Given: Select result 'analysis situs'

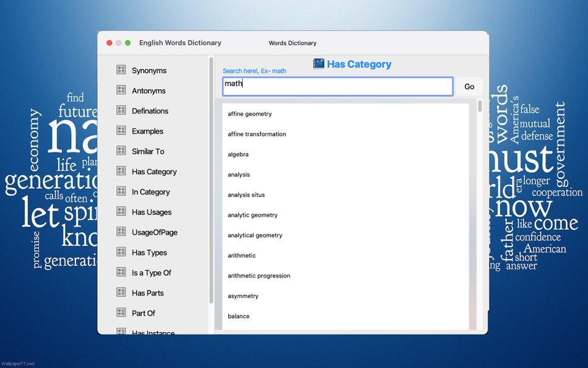Looking at the screenshot, I should (x=246, y=195).
